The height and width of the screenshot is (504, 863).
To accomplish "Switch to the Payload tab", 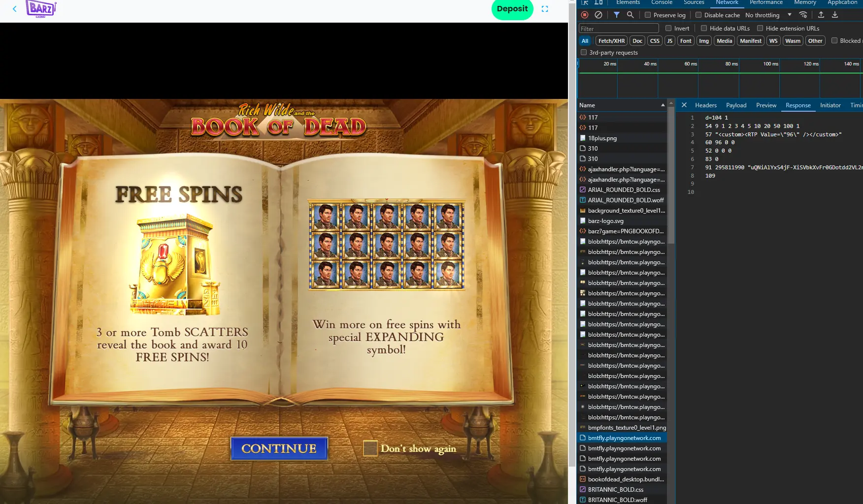I will [736, 105].
